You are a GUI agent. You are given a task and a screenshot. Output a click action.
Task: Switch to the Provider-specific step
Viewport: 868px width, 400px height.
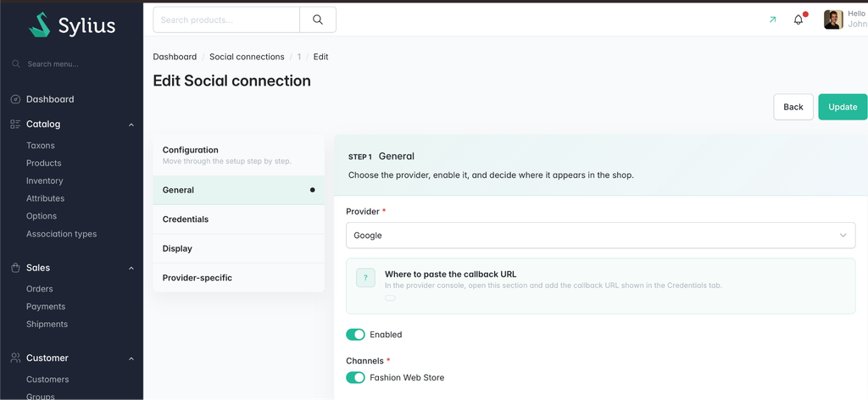pyautogui.click(x=238, y=278)
